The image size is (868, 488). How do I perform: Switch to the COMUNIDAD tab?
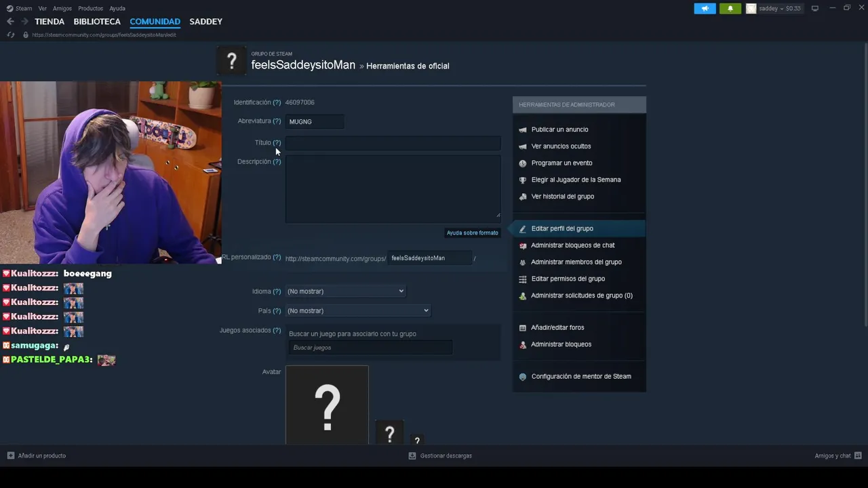155,22
